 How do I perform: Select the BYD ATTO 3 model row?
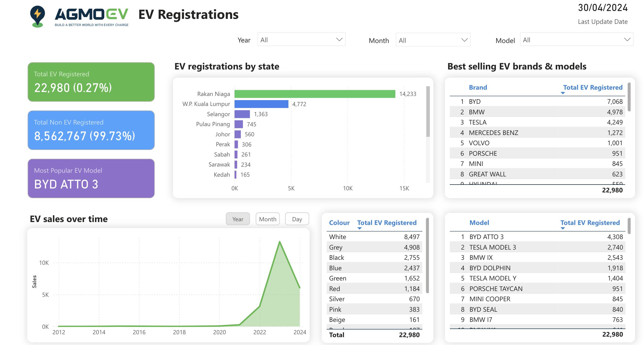coord(486,237)
